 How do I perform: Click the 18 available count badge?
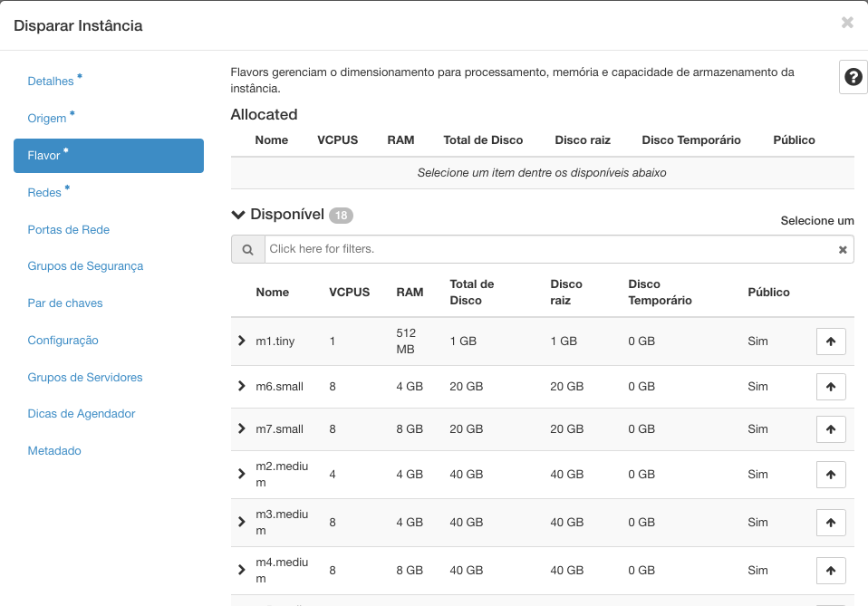coord(341,216)
